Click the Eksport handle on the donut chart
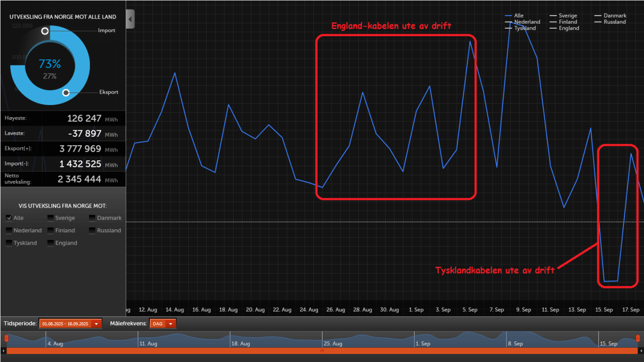 [x=65, y=93]
